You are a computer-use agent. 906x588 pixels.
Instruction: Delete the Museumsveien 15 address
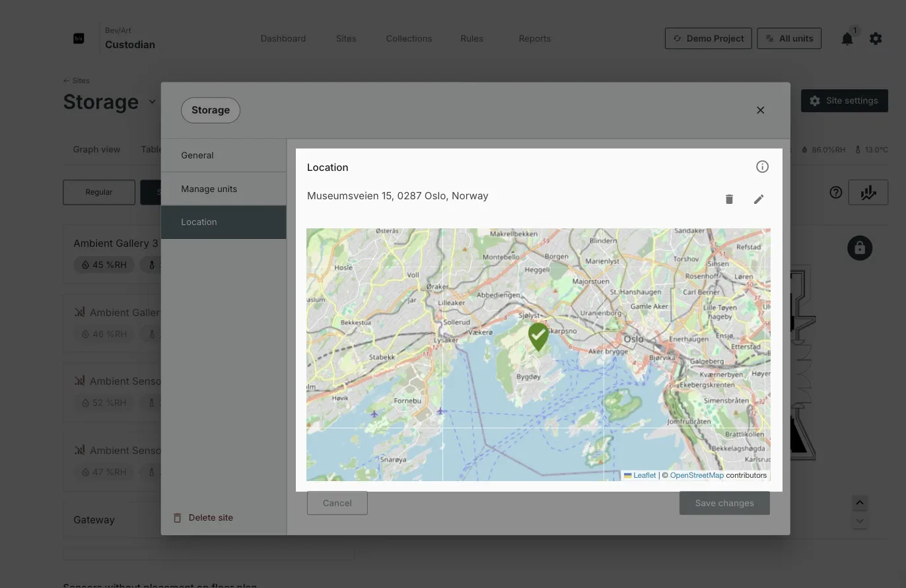click(729, 199)
